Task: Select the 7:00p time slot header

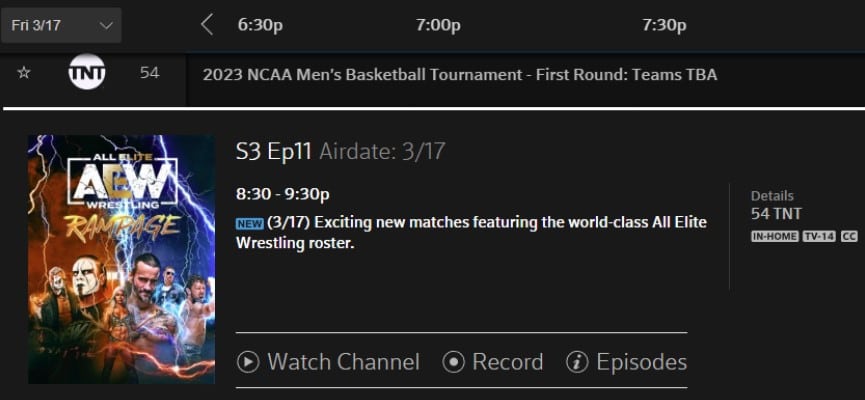Action: [x=438, y=25]
